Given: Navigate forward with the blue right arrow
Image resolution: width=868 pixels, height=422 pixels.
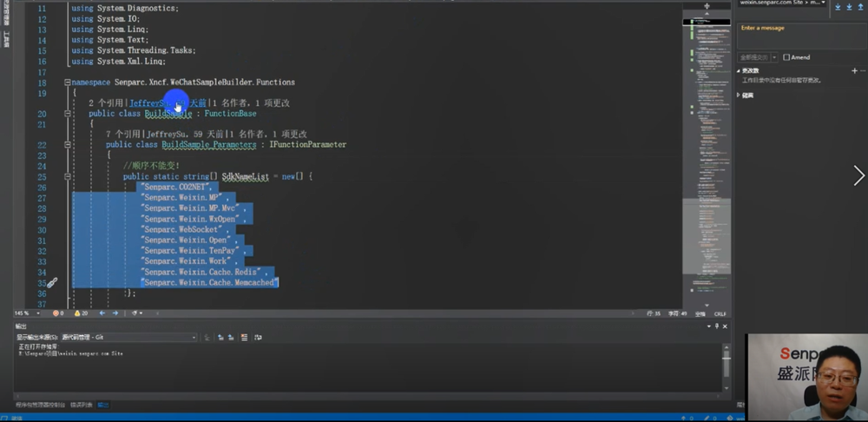Looking at the screenshot, I should tap(115, 313).
